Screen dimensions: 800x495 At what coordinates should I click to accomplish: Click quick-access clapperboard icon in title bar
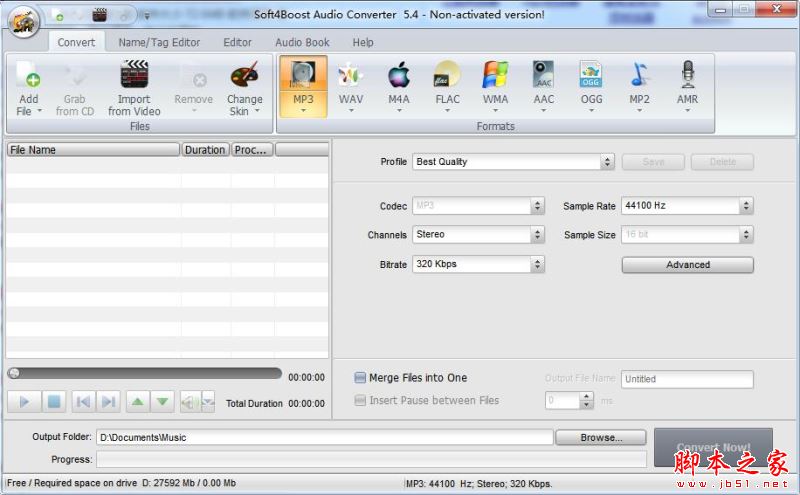click(x=99, y=15)
